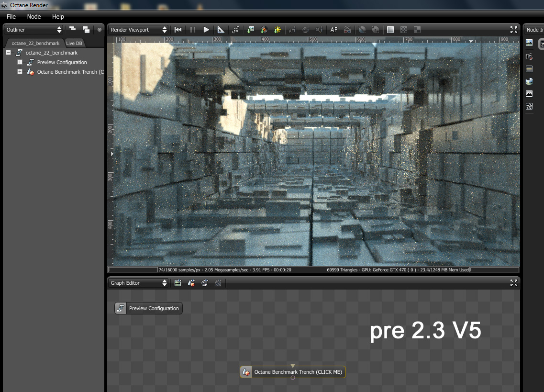Toggle the 3D stereo glasses icon
This screenshot has height=392, width=544.
(347, 30)
